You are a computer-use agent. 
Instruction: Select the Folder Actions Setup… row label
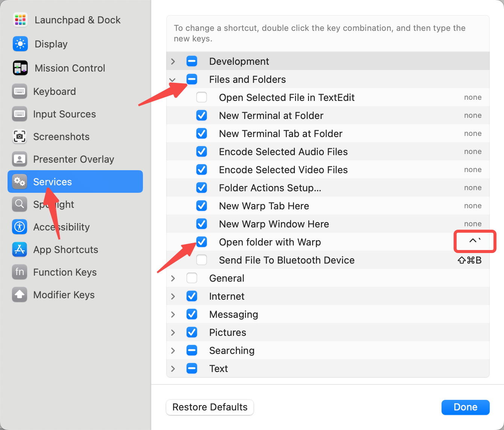tap(270, 188)
